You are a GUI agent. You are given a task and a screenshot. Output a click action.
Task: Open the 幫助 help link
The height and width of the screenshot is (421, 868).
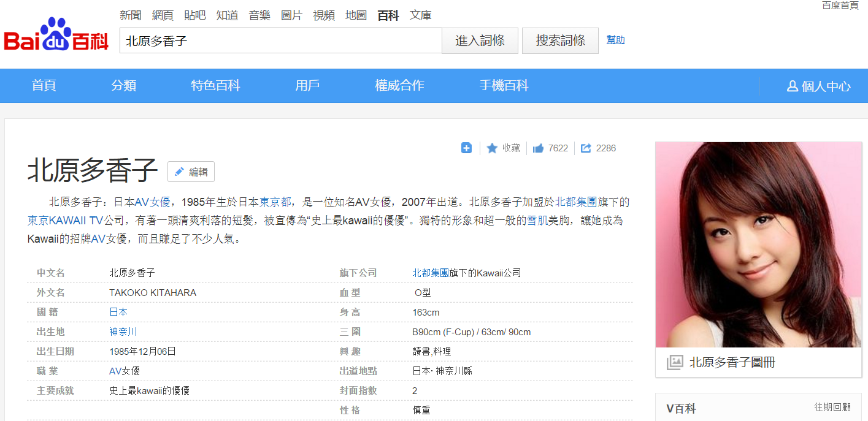(x=616, y=40)
